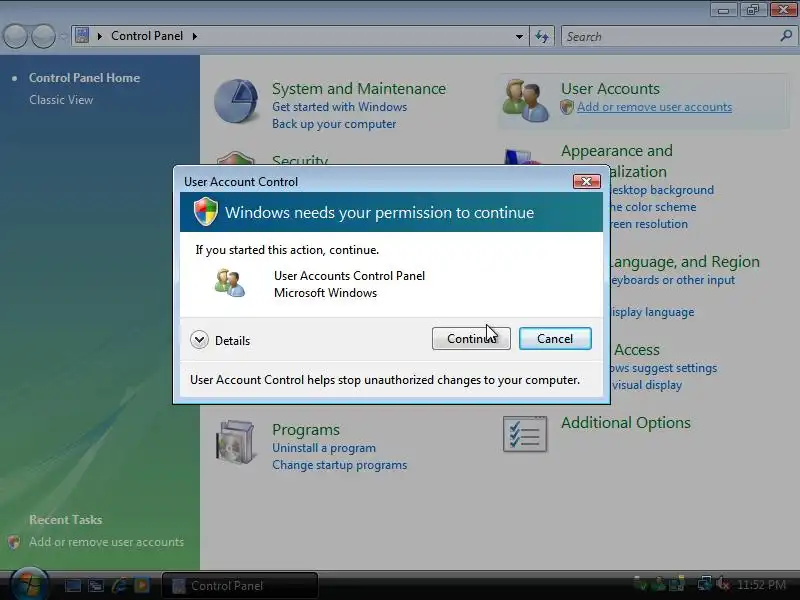Open the Language, and Region heading
This screenshot has height=600, width=800.
[x=685, y=262]
